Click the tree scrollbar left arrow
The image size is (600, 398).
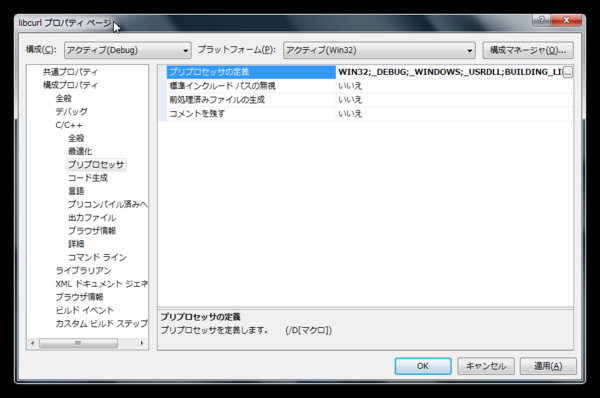33,343
